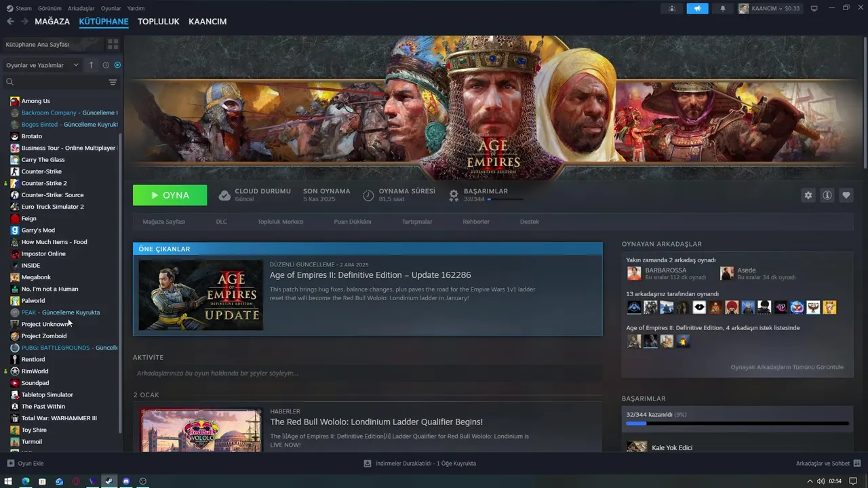Open Tartışmalar link
Image resolution: width=868 pixels, height=488 pixels.
(417, 222)
